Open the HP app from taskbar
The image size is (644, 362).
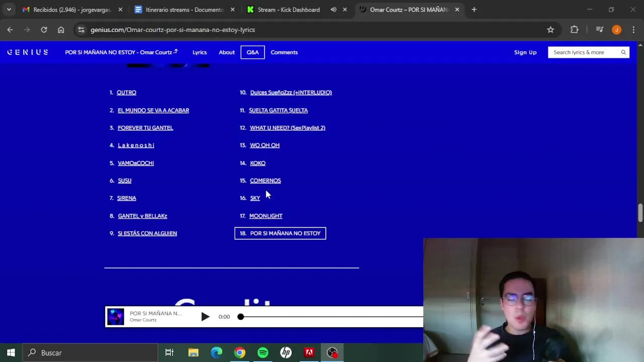click(x=286, y=353)
